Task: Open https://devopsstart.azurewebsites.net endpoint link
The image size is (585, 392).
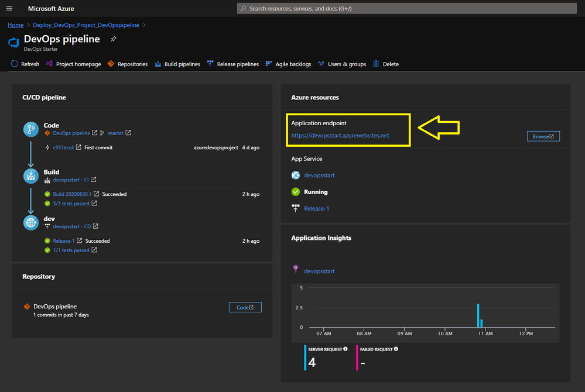Action: [340, 136]
